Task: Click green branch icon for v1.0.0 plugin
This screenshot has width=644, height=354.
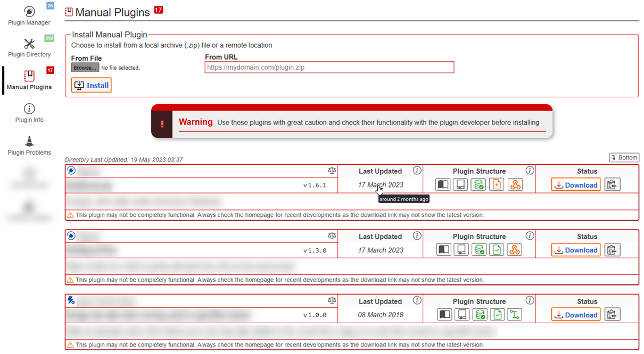Action: pos(515,315)
